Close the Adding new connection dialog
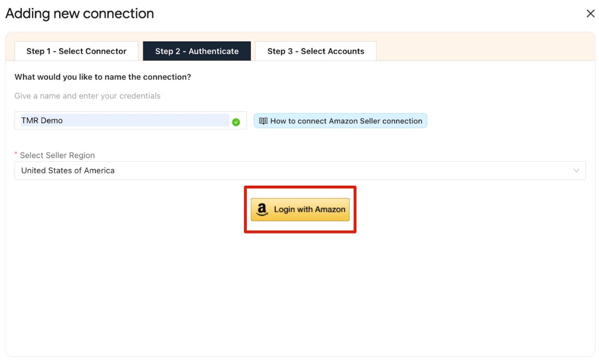Screen dimensions: 599x364 pyautogui.click(x=591, y=13)
